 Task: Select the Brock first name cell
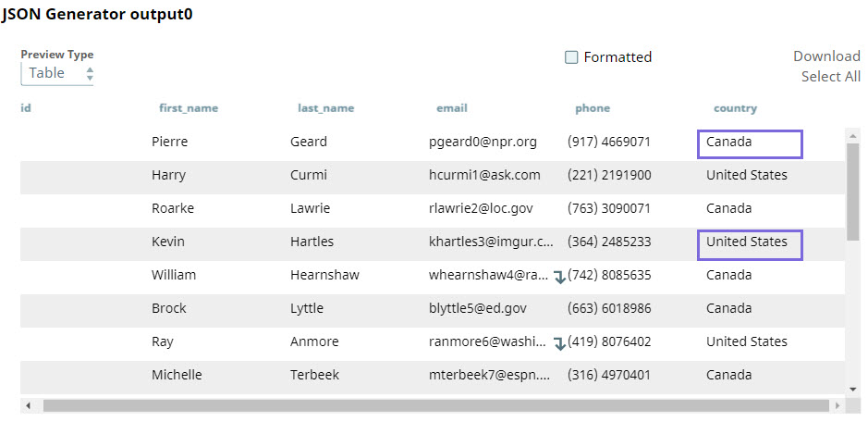coord(169,308)
